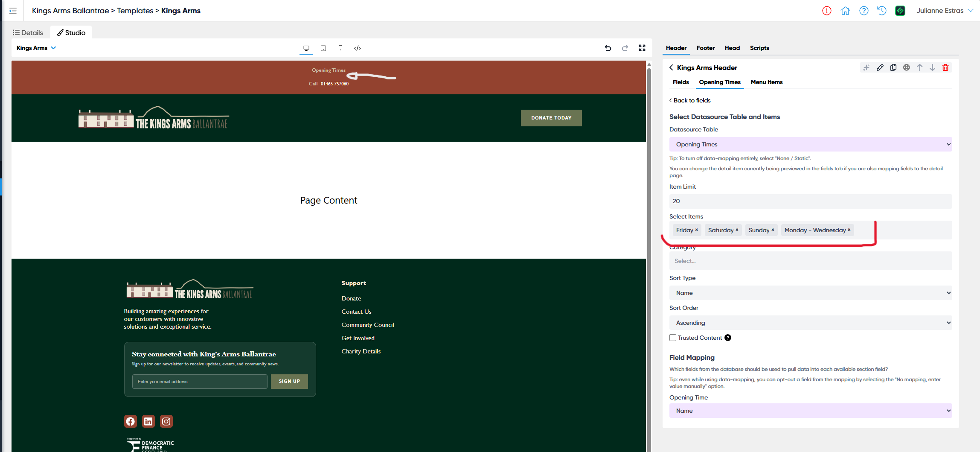This screenshot has height=452, width=980.
Task: Open the history clock icon
Action: pyautogui.click(x=882, y=11)
